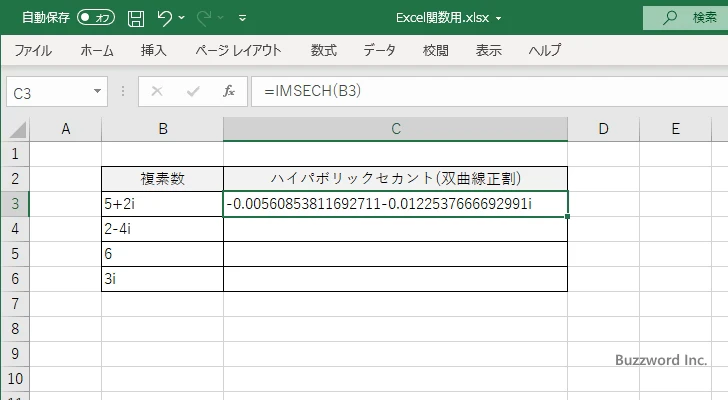Open the ページ レイアウト tab
The image size is (728, 400).
[238, 50]
